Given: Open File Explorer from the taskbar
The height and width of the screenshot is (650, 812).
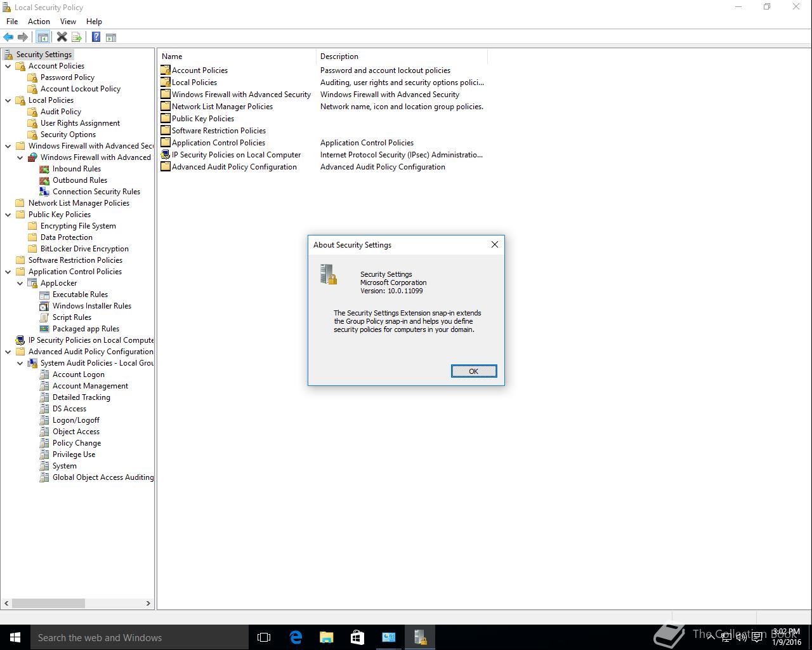Looking at the screenshot, I should click(x=327, y=637).
